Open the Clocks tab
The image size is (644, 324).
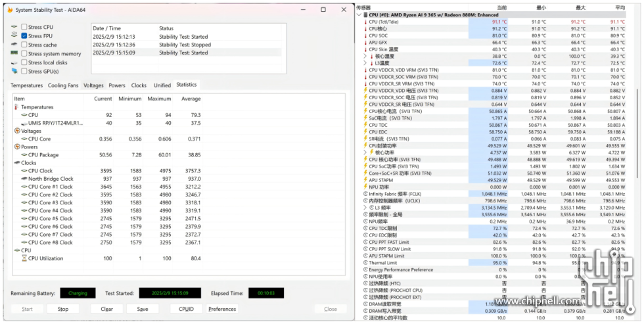[139, 85]
